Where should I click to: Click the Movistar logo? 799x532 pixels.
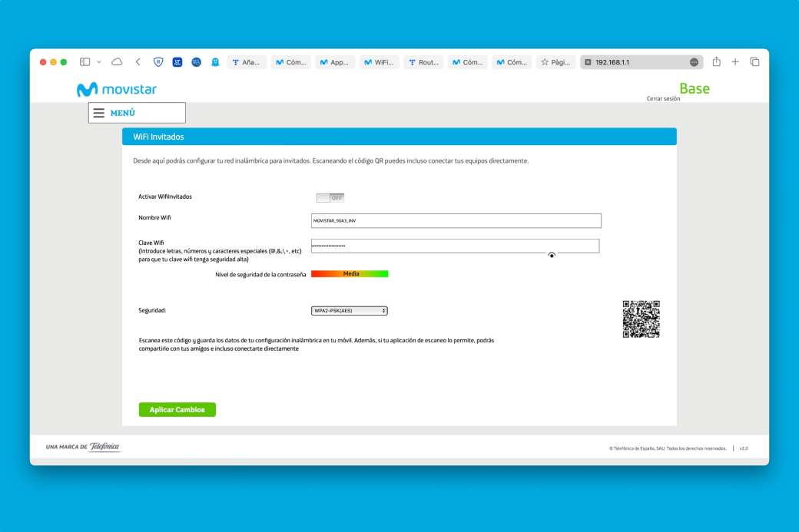117,89
